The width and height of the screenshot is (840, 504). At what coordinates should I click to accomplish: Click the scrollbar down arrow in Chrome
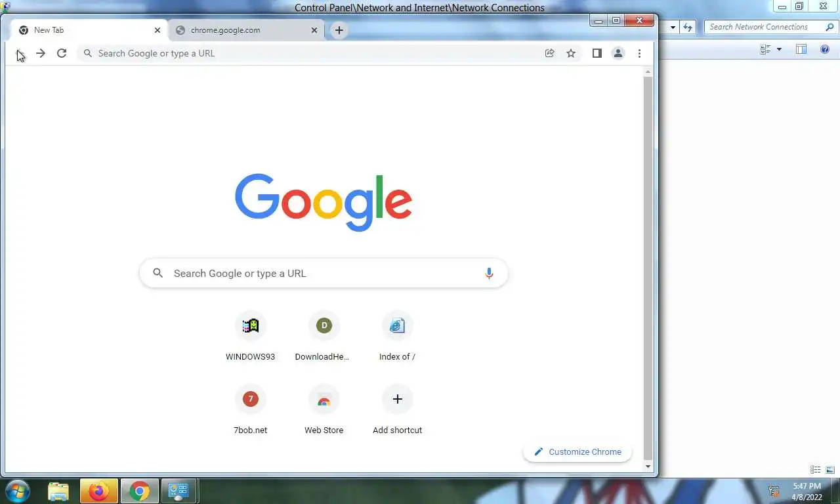(648, 467)
